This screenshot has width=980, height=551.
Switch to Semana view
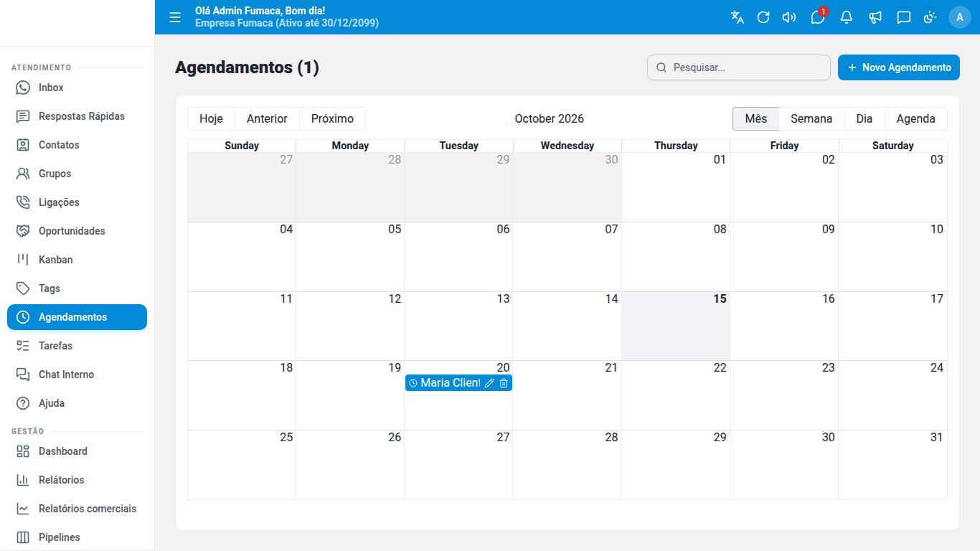point(811,119)
